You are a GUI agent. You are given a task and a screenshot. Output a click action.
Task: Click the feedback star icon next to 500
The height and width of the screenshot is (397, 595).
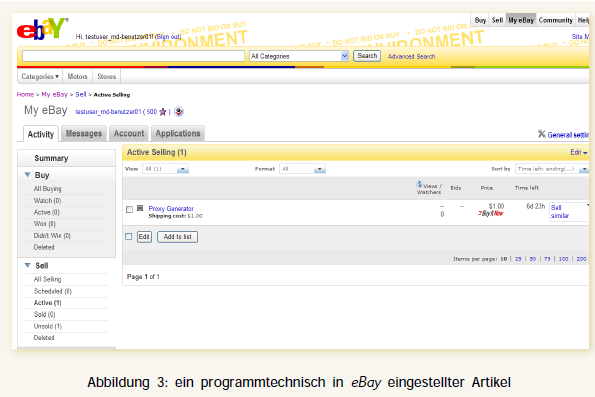[163, 112]
